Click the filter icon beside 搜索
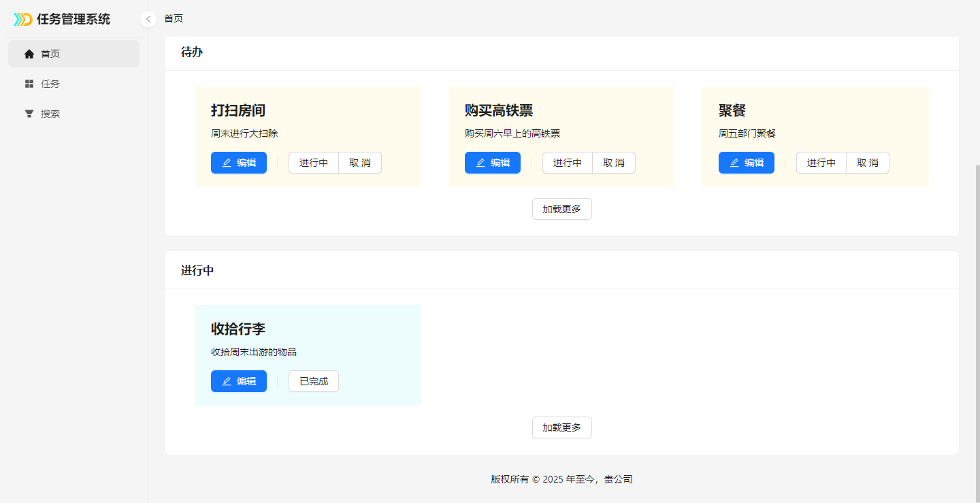Screen dimensions: 980x503 (29, 114)
